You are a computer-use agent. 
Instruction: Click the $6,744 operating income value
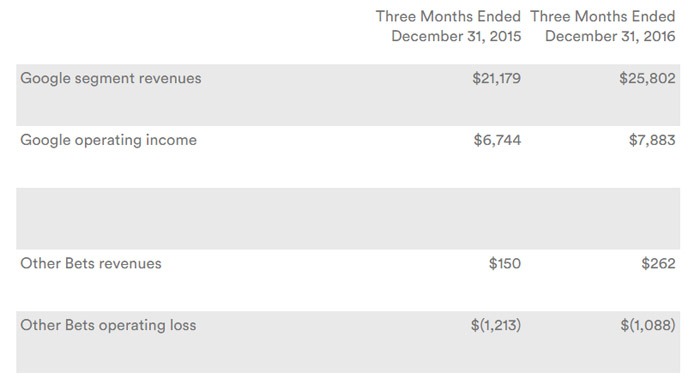497,140
